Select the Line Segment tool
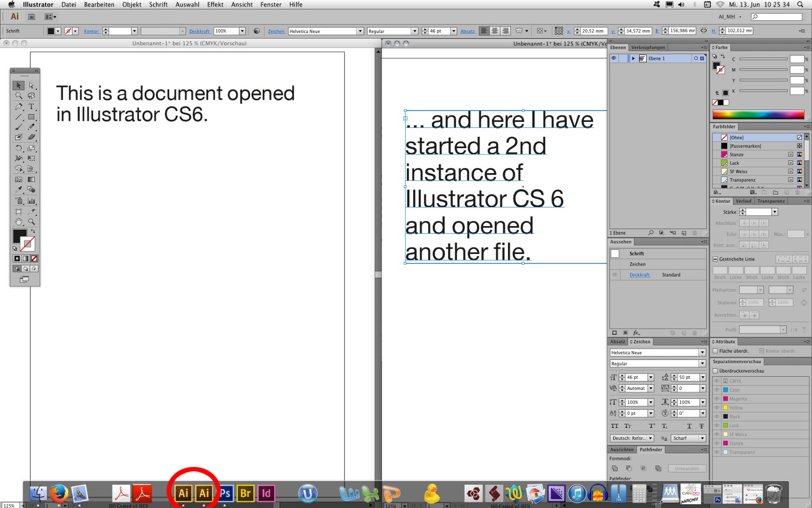Image resolution: width=812 pixels, height=508 pixels. click(18, 117)
